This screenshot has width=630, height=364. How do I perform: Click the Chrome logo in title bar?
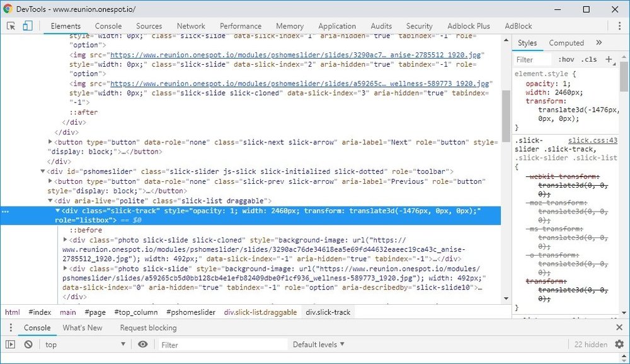[8, 9]
